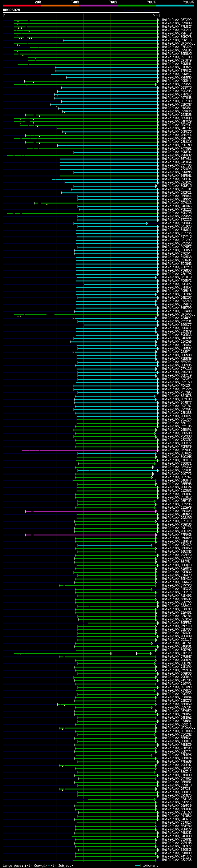This screenshot has height=868, width=197.
Task: Open hit UniRef100_Q95AH9
Action: [177, 23]
